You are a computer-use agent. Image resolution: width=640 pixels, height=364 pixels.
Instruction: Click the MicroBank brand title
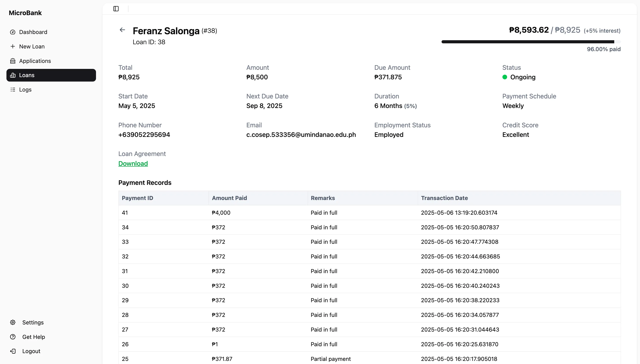coord(25,13)
